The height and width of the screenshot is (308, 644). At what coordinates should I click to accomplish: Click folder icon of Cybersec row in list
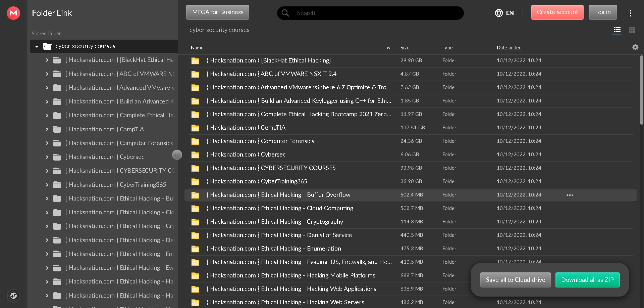tap(195, 155)
